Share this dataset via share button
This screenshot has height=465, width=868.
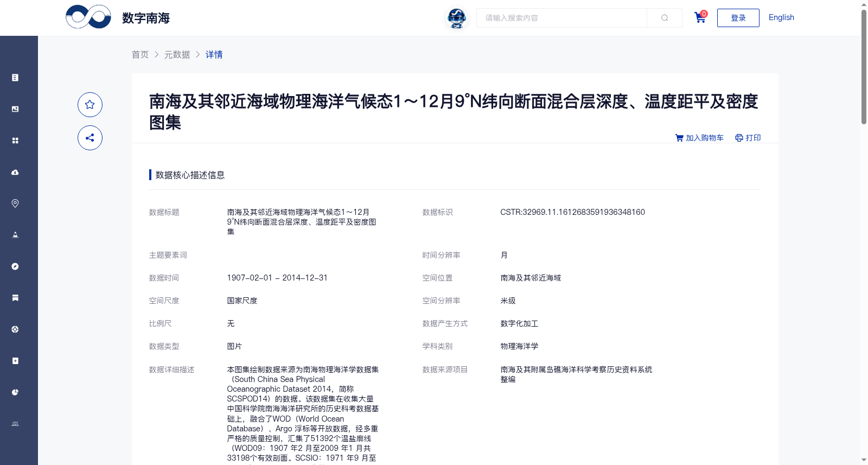(90, 138)
